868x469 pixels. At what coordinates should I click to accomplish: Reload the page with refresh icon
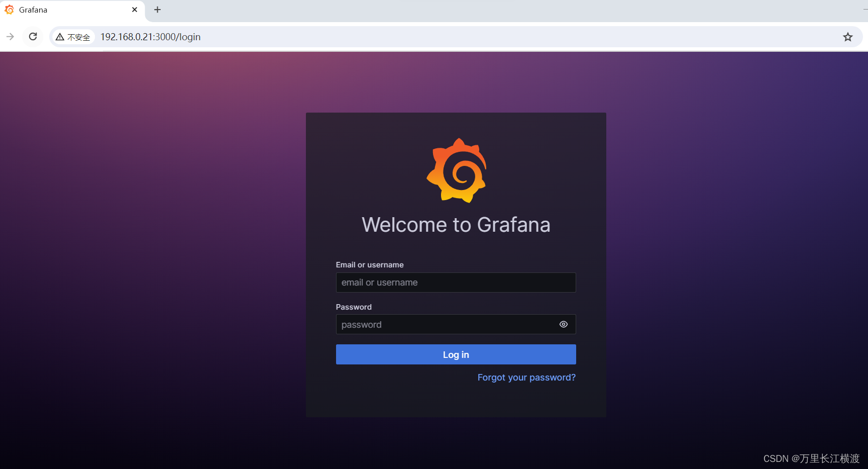click(x=33, y=37)
